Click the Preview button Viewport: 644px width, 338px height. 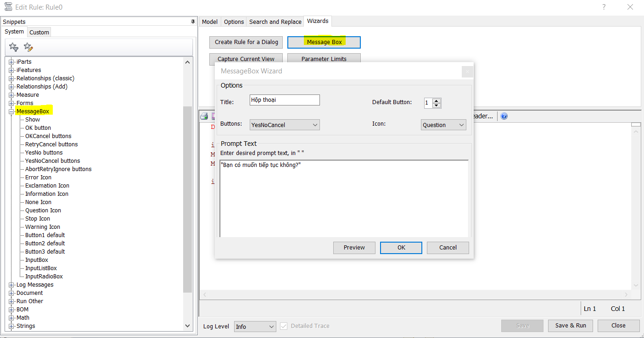coord(354,248)
